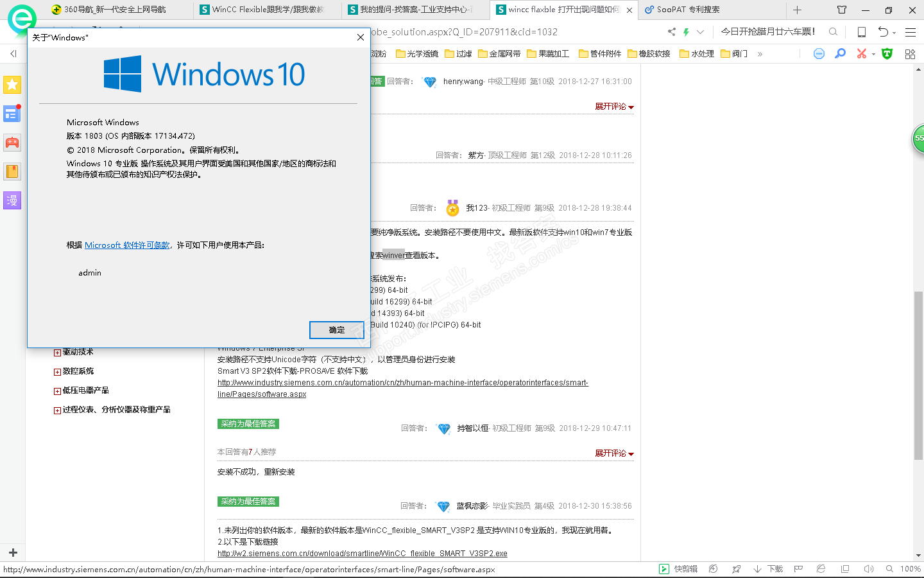Open the smart-line software.aspx download link

(x=403, y=389)
